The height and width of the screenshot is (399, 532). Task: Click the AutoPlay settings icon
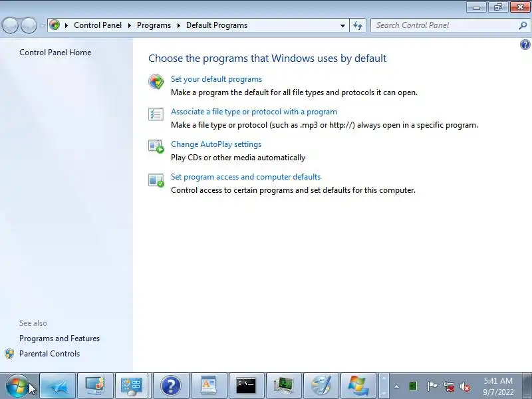click(x=156, y=146)
